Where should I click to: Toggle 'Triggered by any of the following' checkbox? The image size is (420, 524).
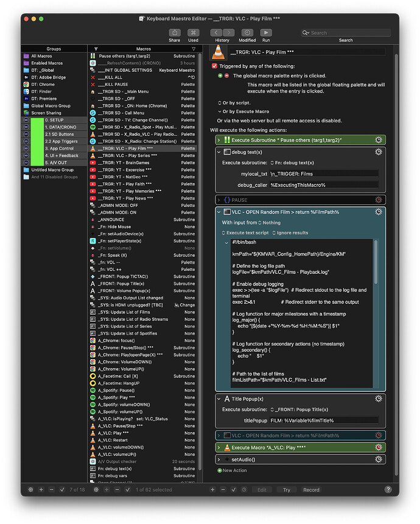(214, 66)
